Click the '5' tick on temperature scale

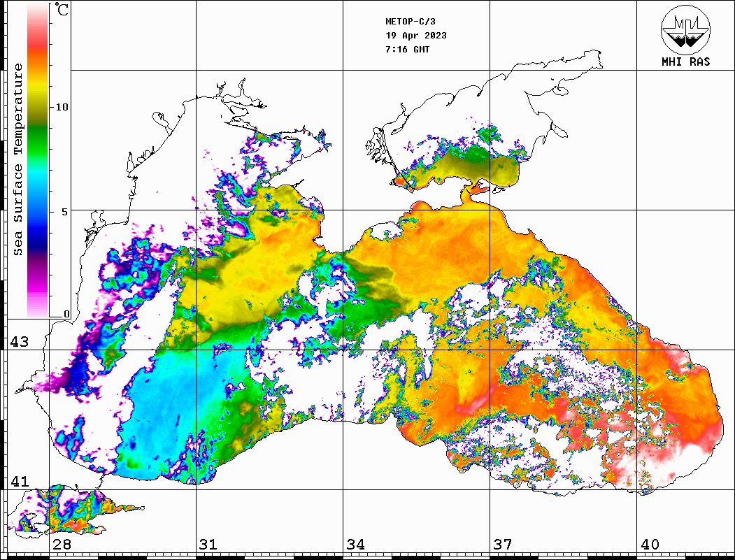tap(65, 212)
